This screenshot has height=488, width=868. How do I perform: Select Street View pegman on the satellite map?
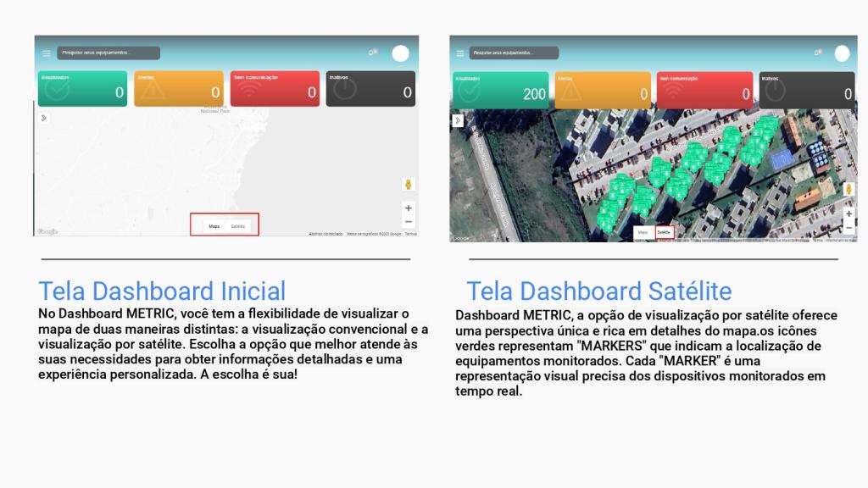(849, 190)
